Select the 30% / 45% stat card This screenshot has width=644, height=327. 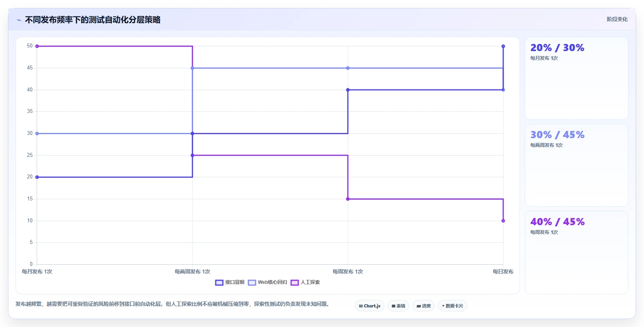coord(576,165)
